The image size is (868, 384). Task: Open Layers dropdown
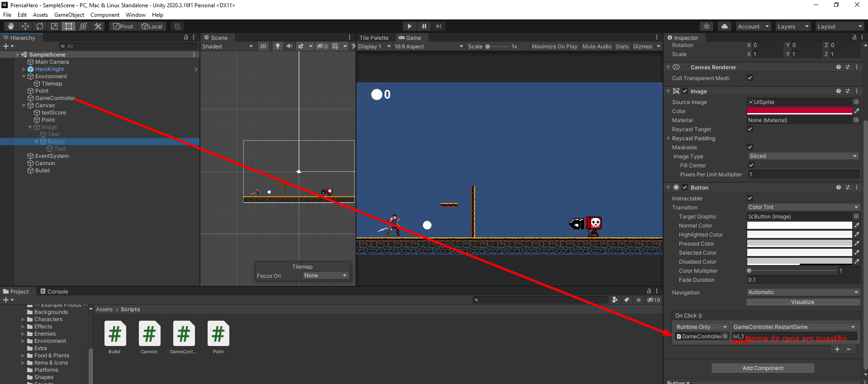tap(793, 26)
